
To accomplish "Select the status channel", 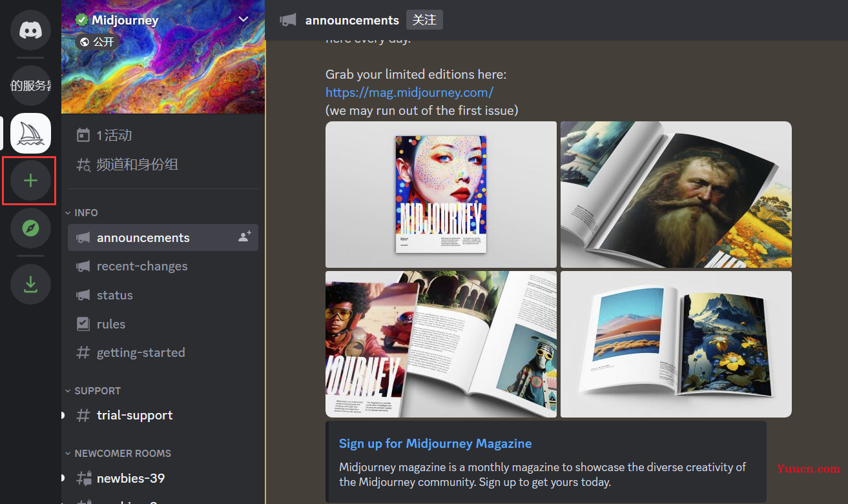I will click(163, 295).
